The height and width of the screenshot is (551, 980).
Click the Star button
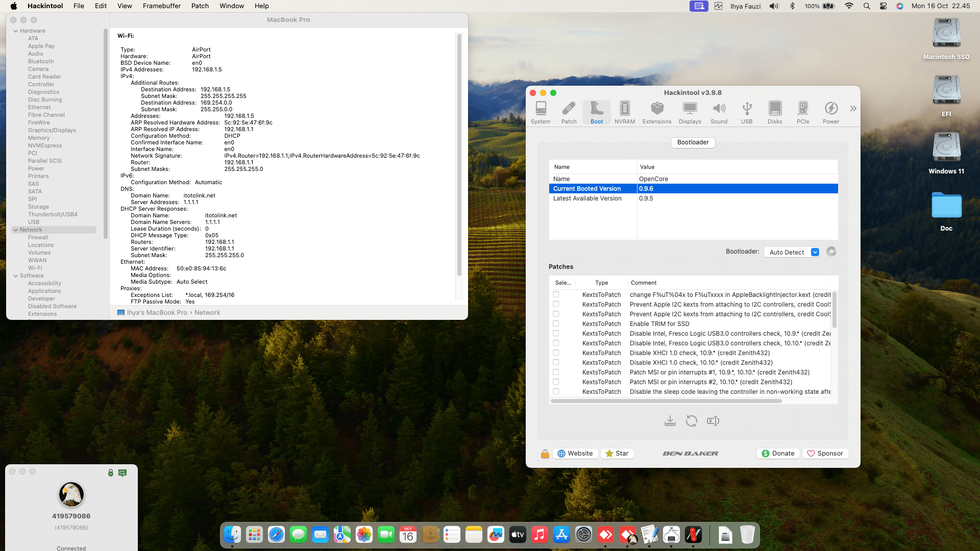tap(617, 454)
